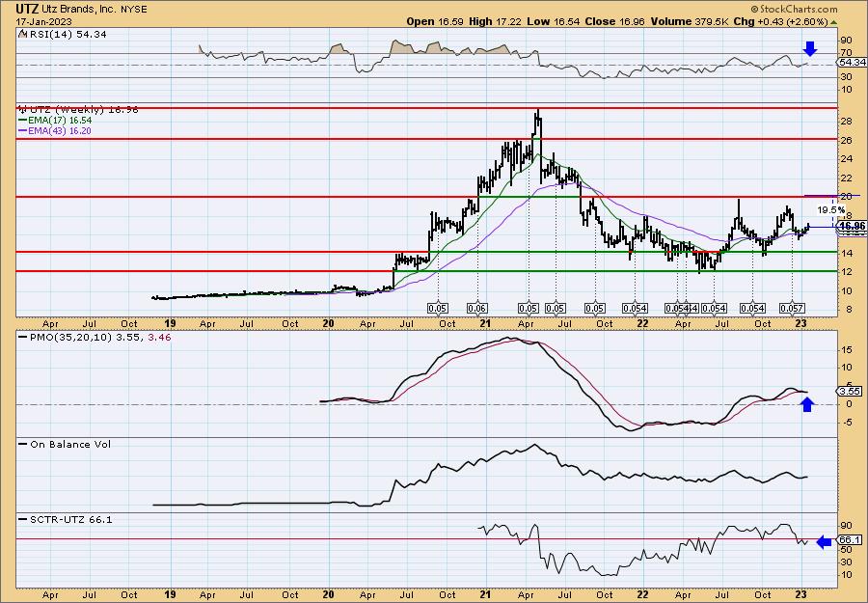Click the SCTR-UTZ 66.1 label
Image resolution: width=868 pixels, height=603 pixels.
(x=66, y=519)
